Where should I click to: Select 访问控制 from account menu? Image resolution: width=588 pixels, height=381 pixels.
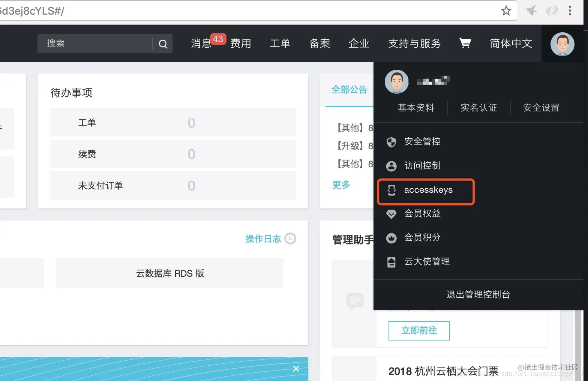tap(422, 166)
